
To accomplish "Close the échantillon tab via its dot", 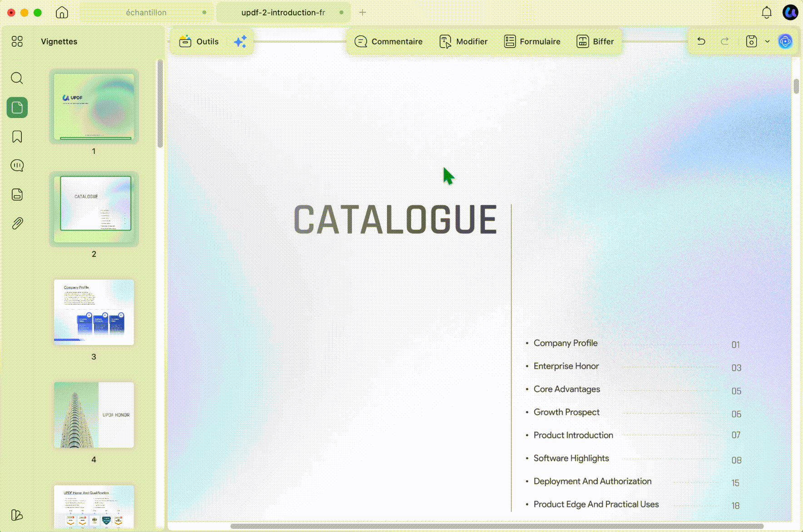I will click(204, 12).
